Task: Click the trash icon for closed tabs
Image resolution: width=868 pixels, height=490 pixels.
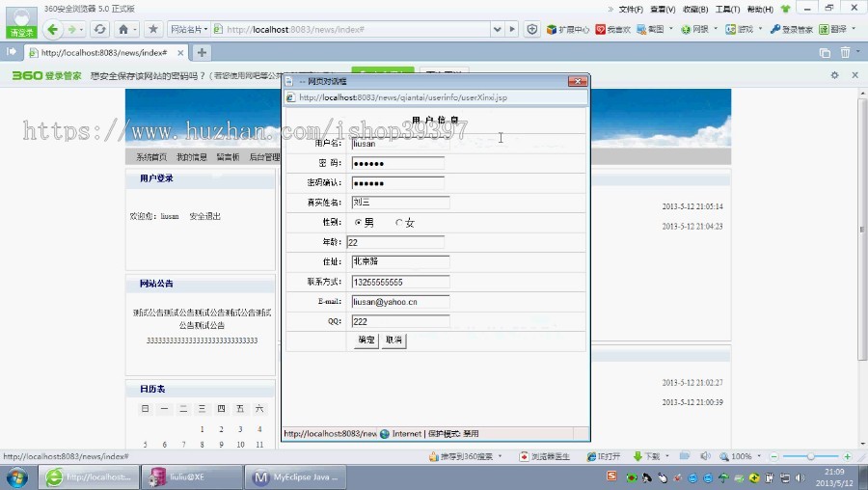Action: point(845,53)
